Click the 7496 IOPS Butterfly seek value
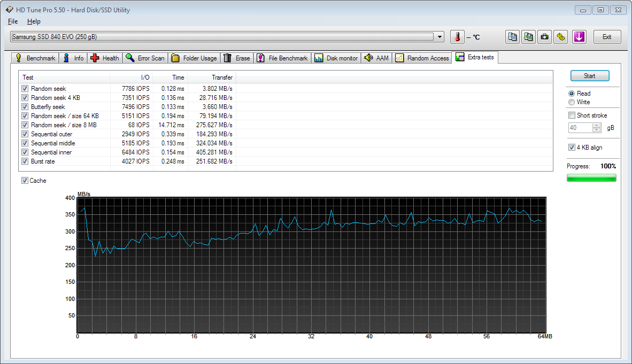 point(135,107)
